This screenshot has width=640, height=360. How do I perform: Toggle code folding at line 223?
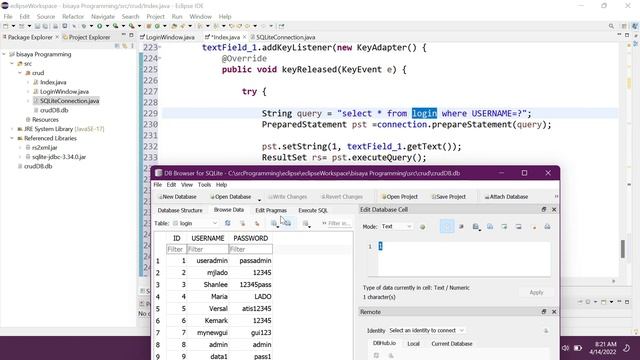coord(160,48)
